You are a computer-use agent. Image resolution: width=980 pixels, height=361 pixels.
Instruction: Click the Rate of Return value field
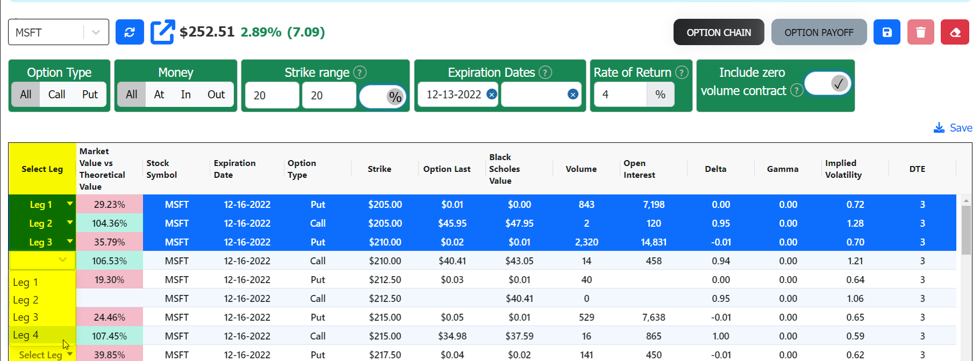click(620, 95)
